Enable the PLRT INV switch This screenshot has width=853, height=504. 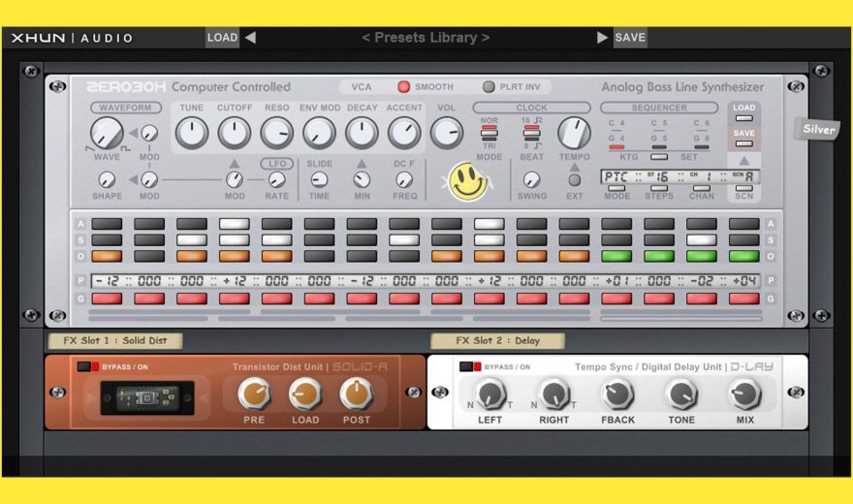pyautogui.click(x=489, y=87)
